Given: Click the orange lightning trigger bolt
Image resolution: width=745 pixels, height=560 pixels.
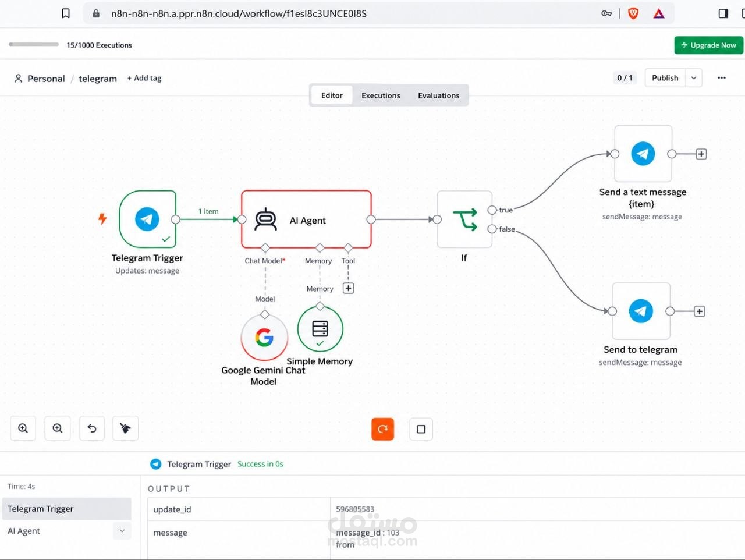Looking at the screenshot, I should 102,219.
